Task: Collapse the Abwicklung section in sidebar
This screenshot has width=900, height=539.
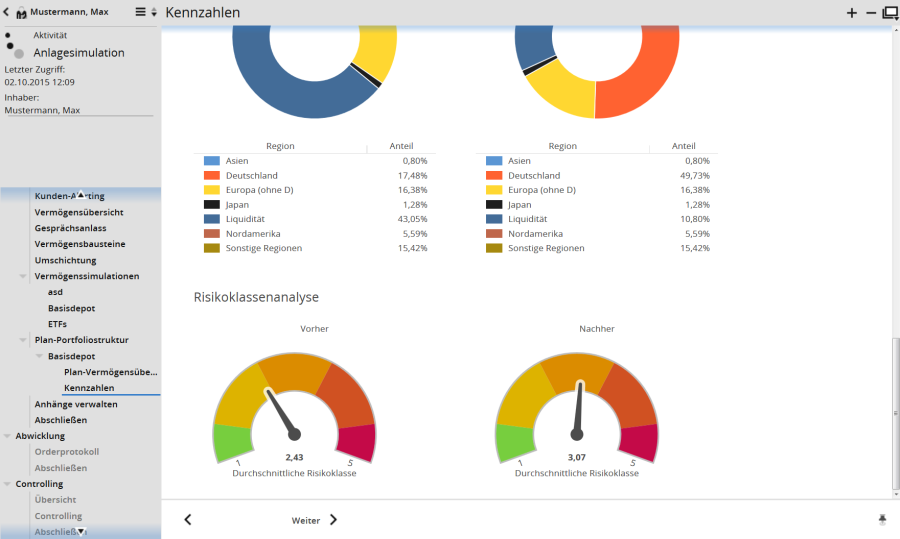Action: tap(7, 436)
